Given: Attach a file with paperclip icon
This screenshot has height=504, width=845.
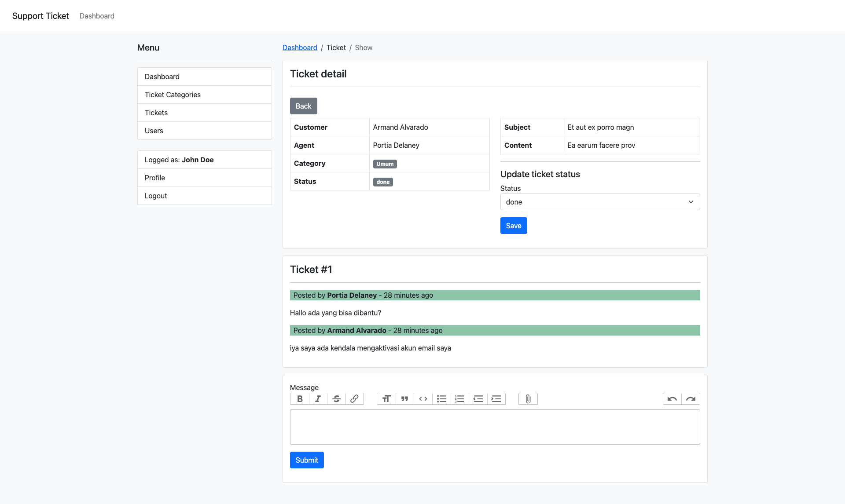Looking at the screenshot, I should click(x=528, y=399).
